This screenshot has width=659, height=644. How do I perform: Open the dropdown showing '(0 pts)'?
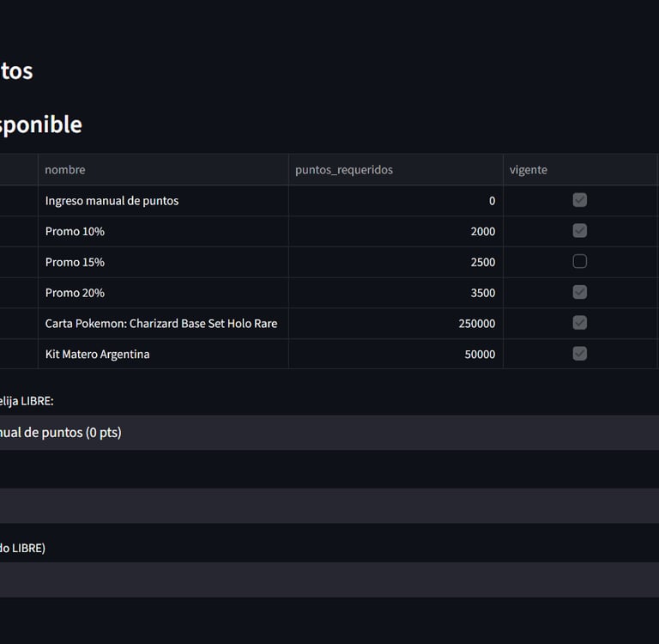326,433
